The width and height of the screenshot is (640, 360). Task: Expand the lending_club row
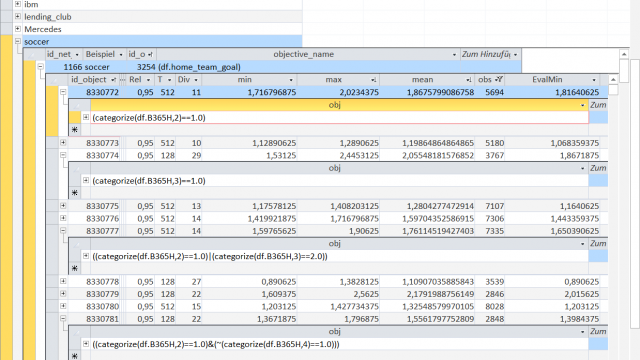pos(18,16)
